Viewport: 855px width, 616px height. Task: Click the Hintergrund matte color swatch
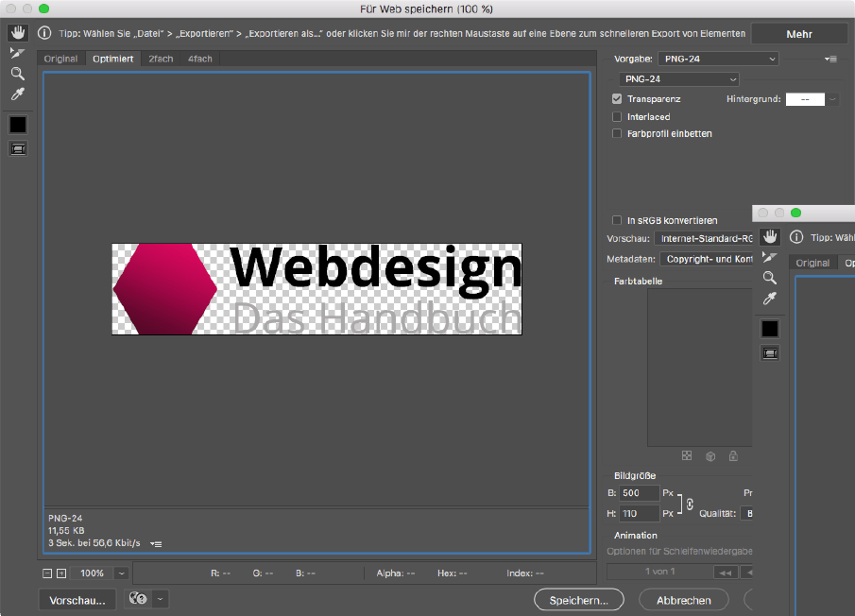[x=805, y=99]
